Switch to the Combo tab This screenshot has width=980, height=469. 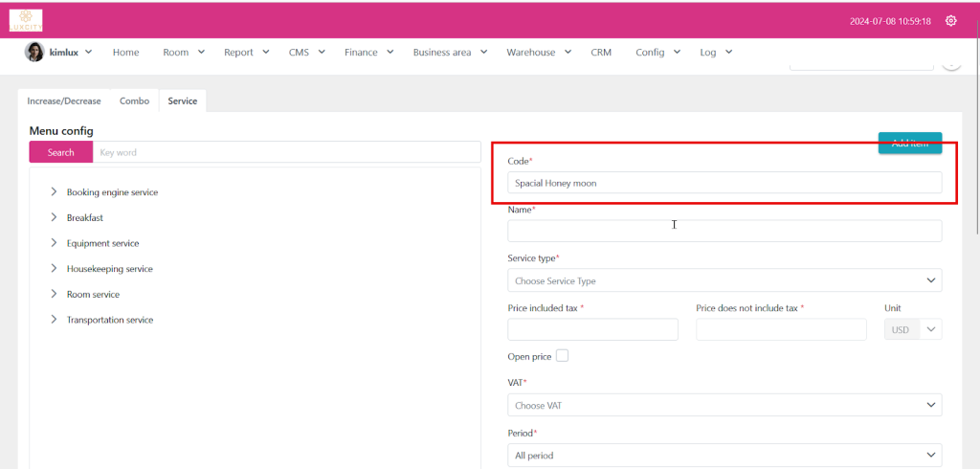134,100
